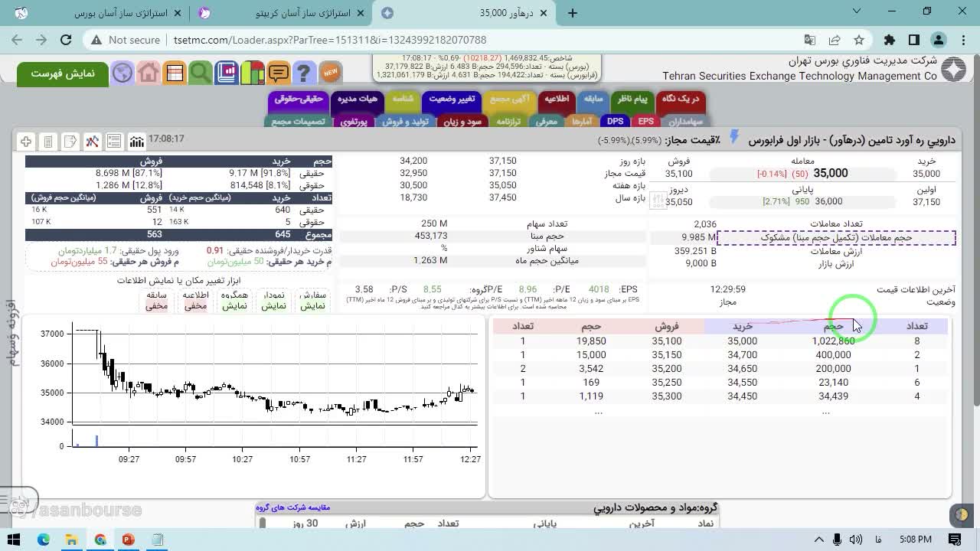980x551 pixels.
Task: Toggle the سابقه panel visibility
Action: 157,301
